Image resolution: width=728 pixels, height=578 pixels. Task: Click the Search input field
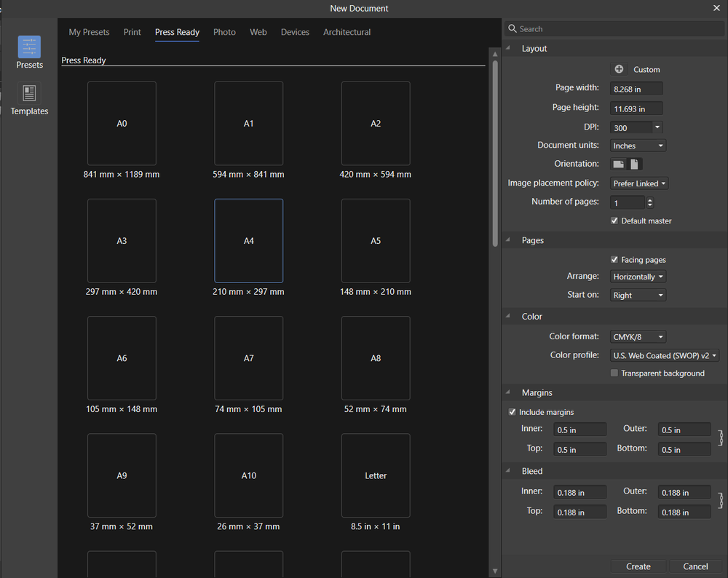click(614, 29)
